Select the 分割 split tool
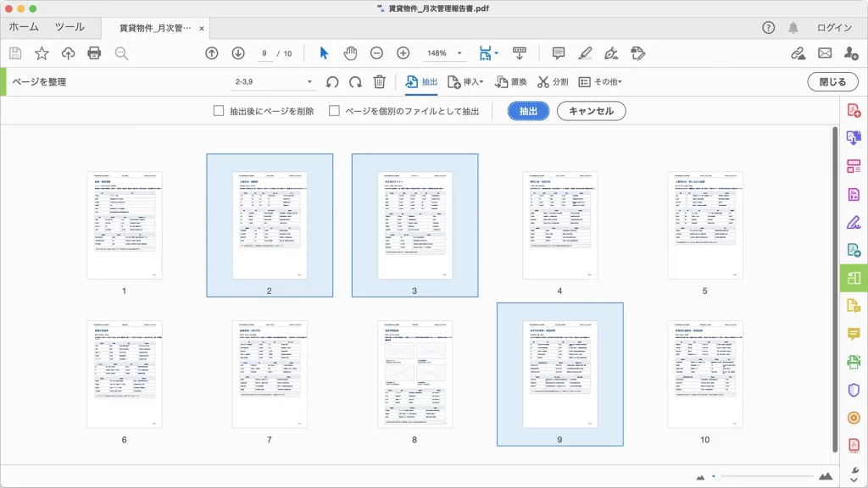Viewport: 868px width, 488px height. [x=553, y=82]
